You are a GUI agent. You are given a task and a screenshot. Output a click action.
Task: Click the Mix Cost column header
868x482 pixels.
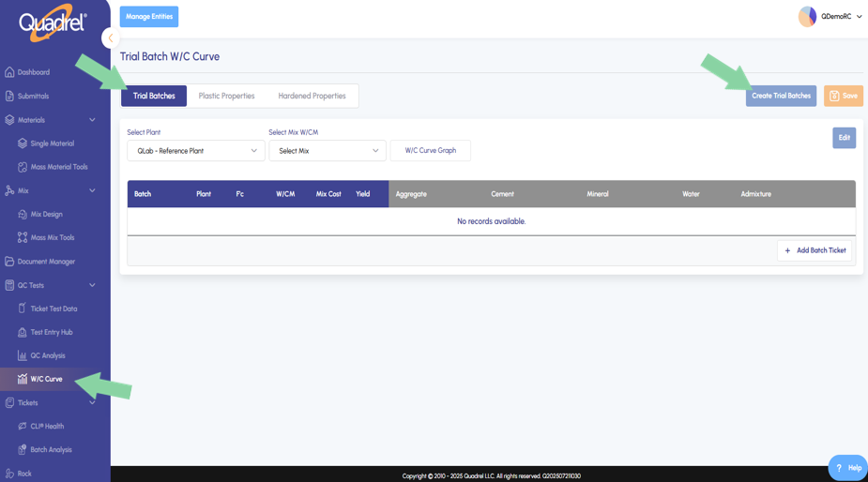[x=328, y=194]
